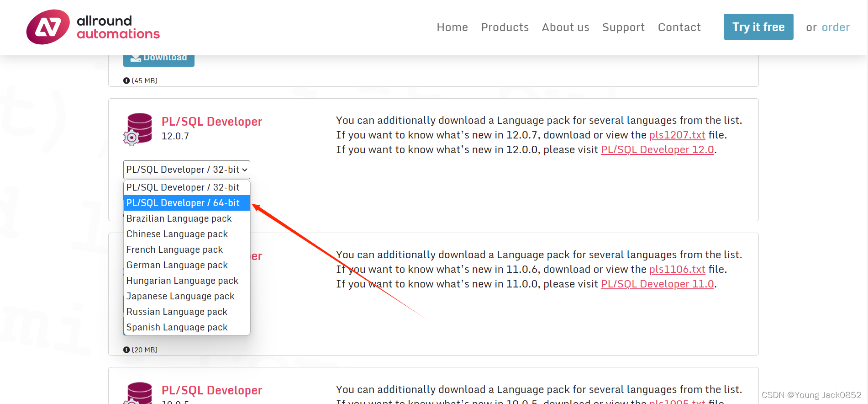Screen dimensions: 868x404
Task: Choose Japanese Language pack
Action: coord(187,296)
